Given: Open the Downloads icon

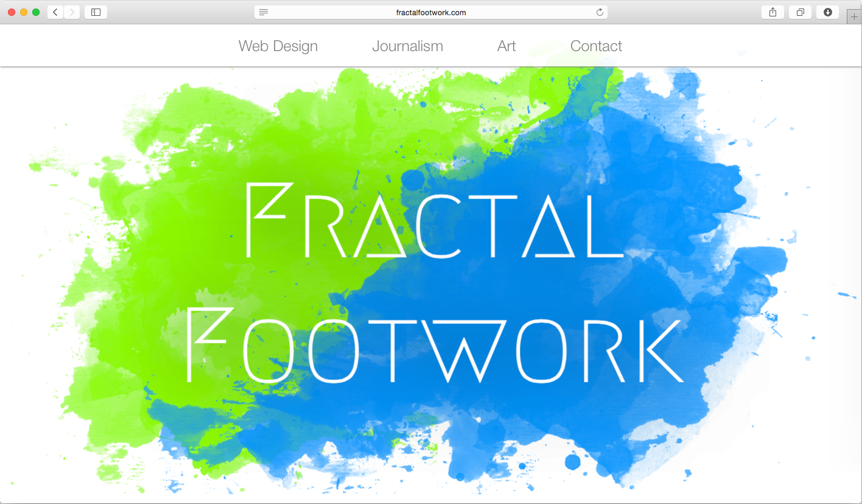Looking at the screenshot, I should pyautogui.click(x=828, y=12).
